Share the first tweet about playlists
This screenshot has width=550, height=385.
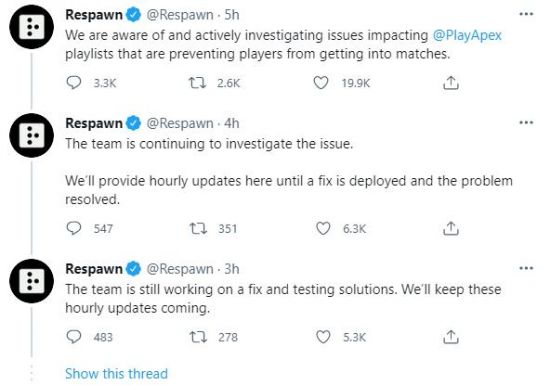451,83
